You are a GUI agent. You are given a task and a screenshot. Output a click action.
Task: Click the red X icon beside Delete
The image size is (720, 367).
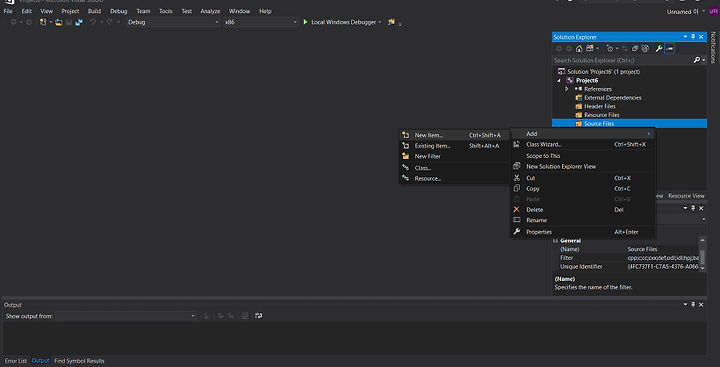coord(517,209)
